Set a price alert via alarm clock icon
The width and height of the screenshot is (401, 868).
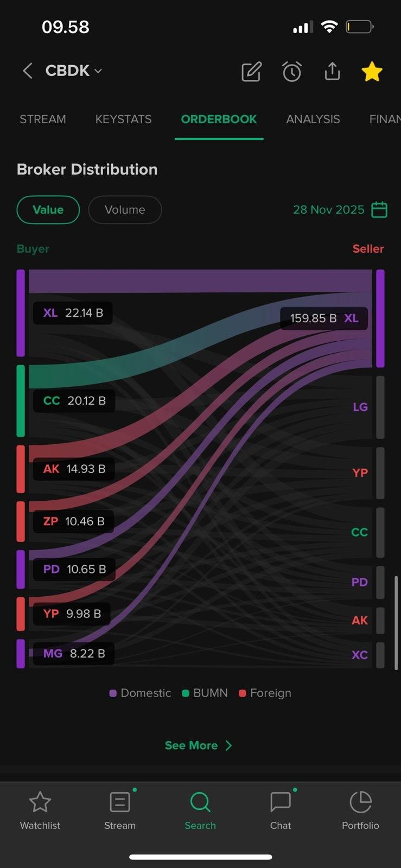point(292,72)
